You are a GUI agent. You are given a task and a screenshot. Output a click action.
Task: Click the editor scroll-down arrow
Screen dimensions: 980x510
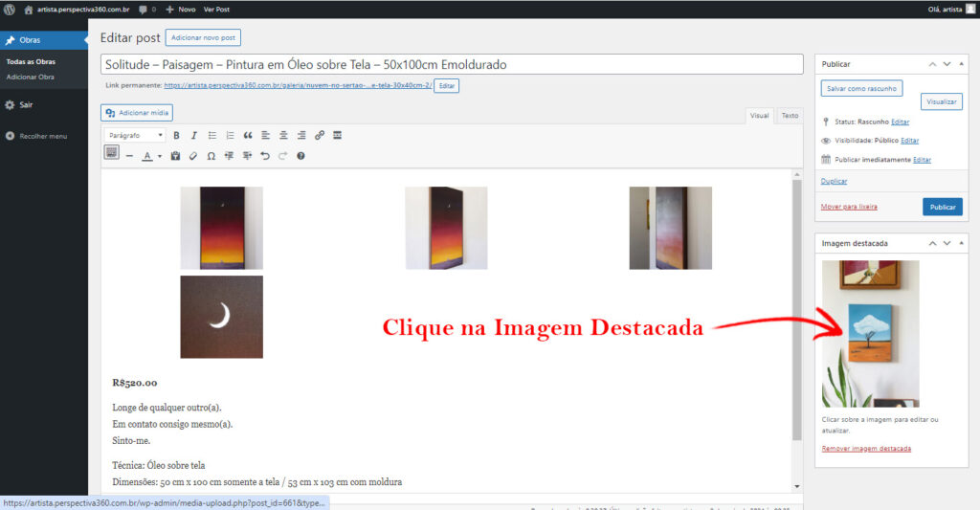click(797, 486)
